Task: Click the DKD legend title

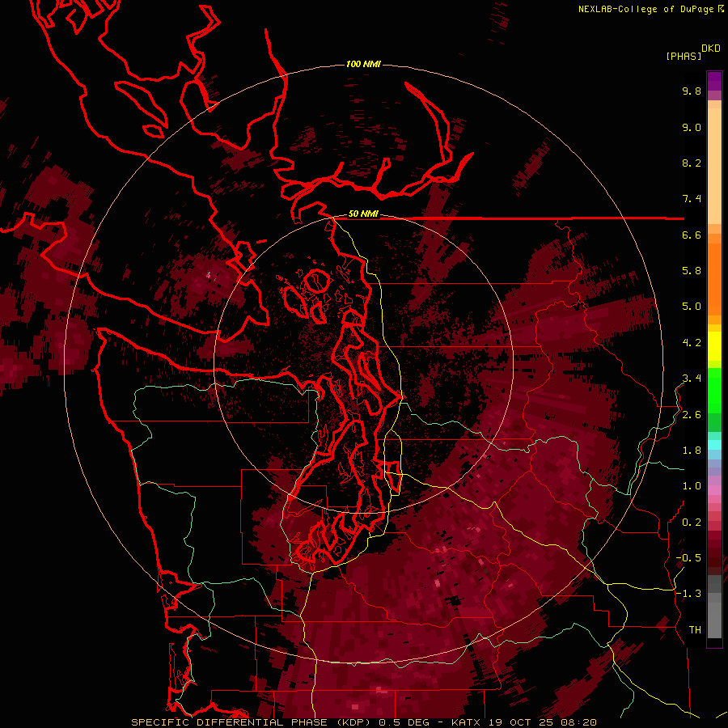Action: (x=711, y=49)
